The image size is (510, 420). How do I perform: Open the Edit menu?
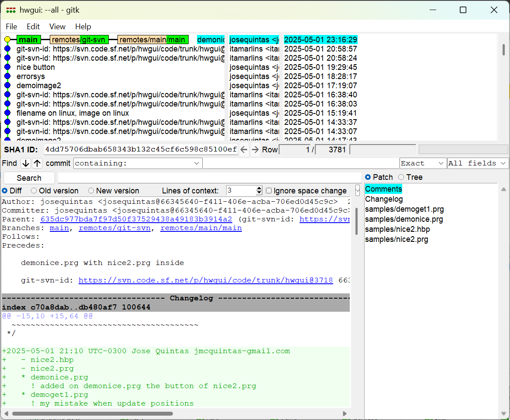point(33,27)
